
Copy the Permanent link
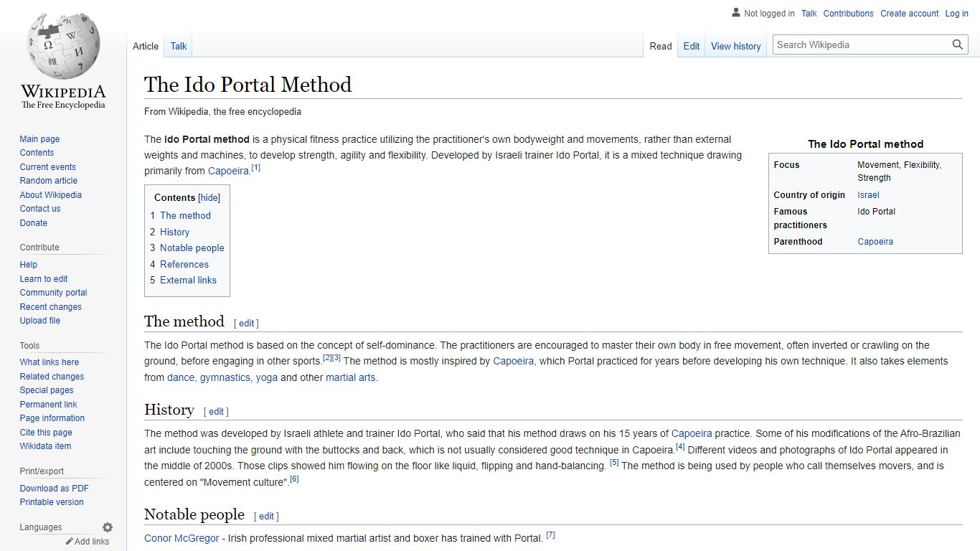click(49, 405)
